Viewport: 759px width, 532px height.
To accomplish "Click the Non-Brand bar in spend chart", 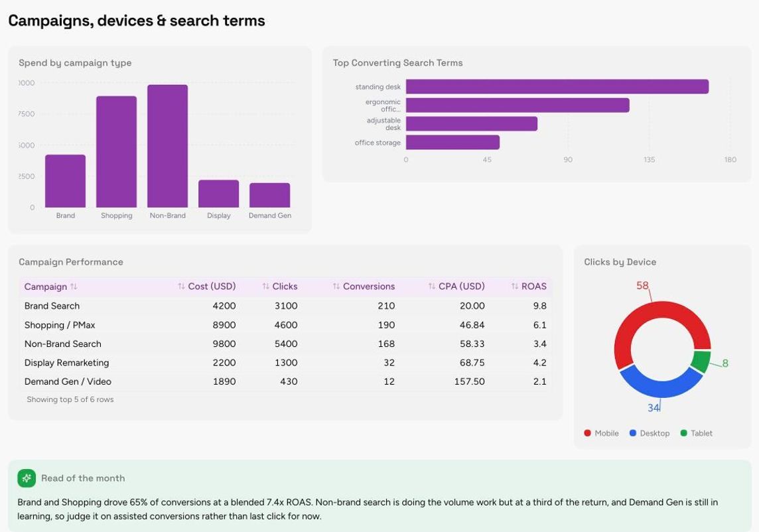I will tap(167, 146).
